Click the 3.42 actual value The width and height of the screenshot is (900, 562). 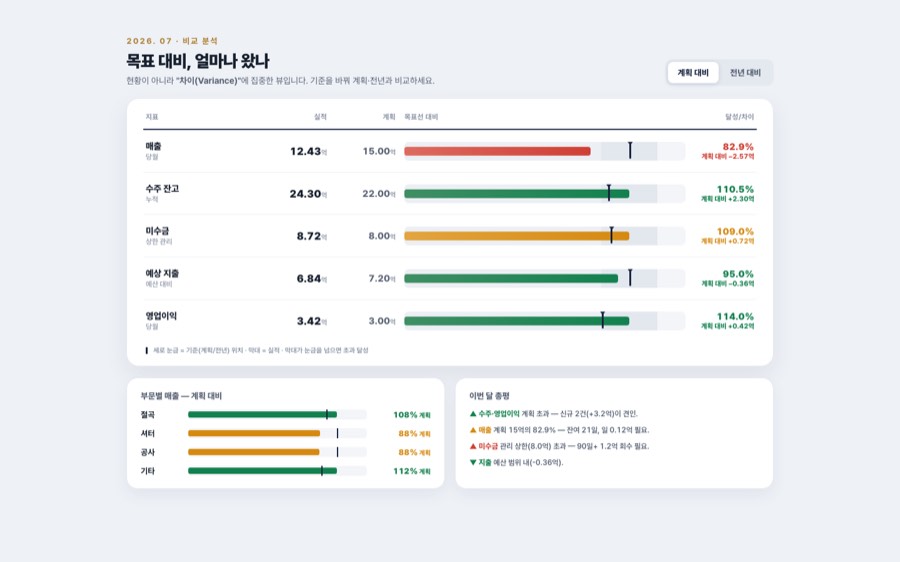(x=312, y=321)
